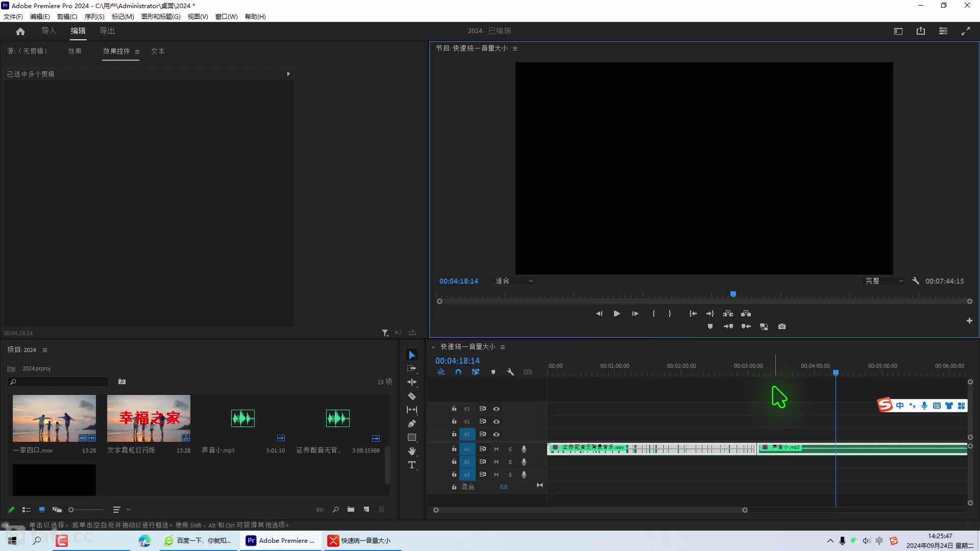Select the Razor tool
The height and width of the screenshot is (551, 980).
pos(412,396)
